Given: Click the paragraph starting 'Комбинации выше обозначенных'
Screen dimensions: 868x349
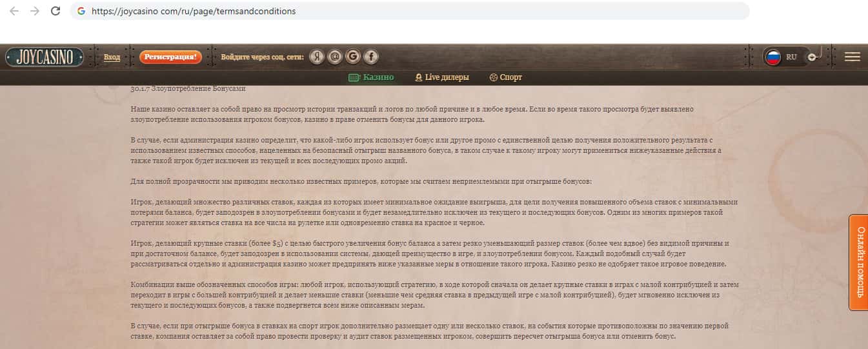Looking at the screenshot, I should pos(434,295).
